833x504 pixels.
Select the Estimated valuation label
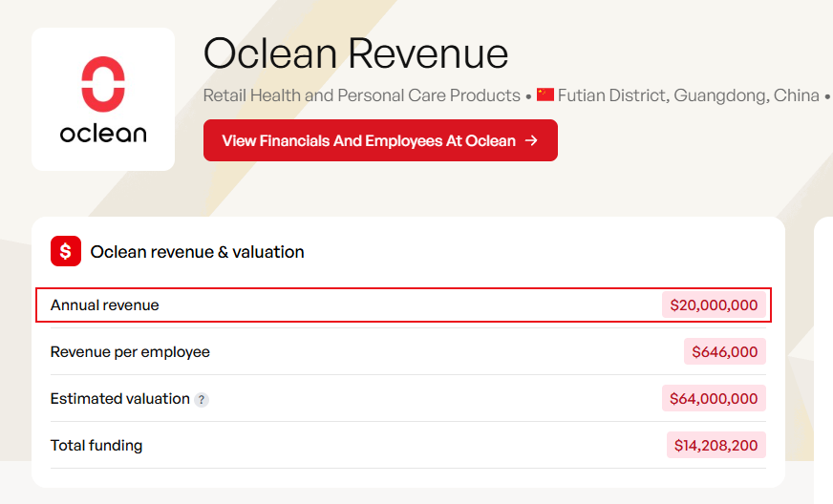[120, 398]
